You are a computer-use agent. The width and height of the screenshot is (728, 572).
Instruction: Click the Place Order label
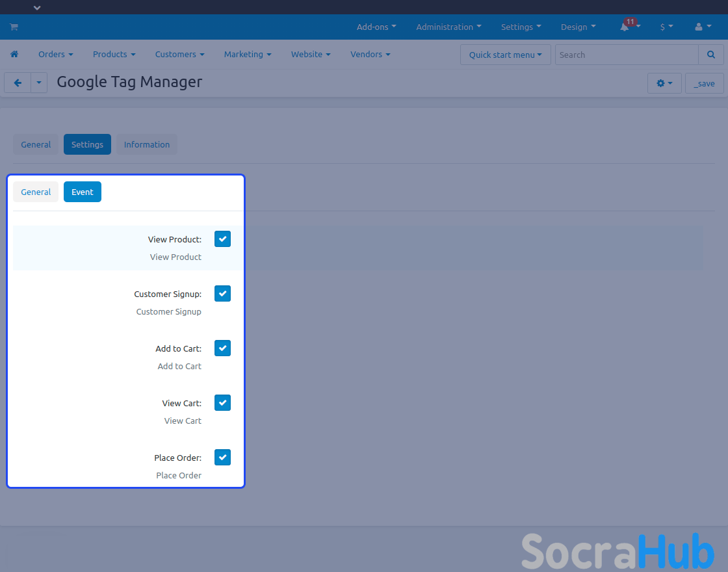[178, 458]
